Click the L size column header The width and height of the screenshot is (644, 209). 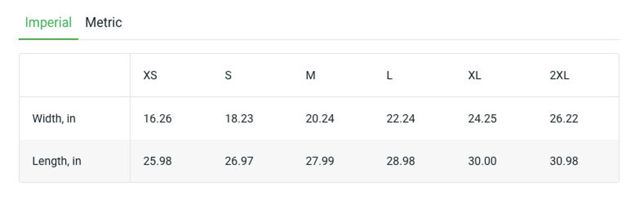tap(389, 75)
